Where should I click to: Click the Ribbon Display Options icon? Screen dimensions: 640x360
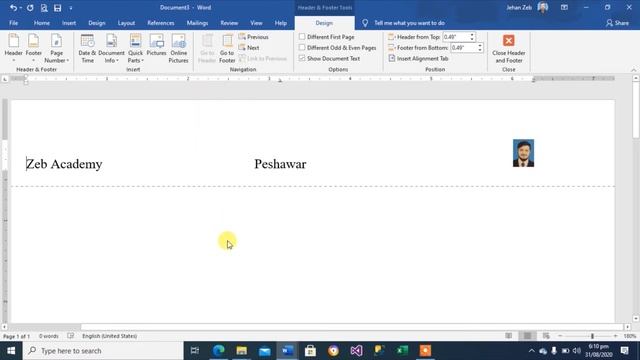coord(564,7)
